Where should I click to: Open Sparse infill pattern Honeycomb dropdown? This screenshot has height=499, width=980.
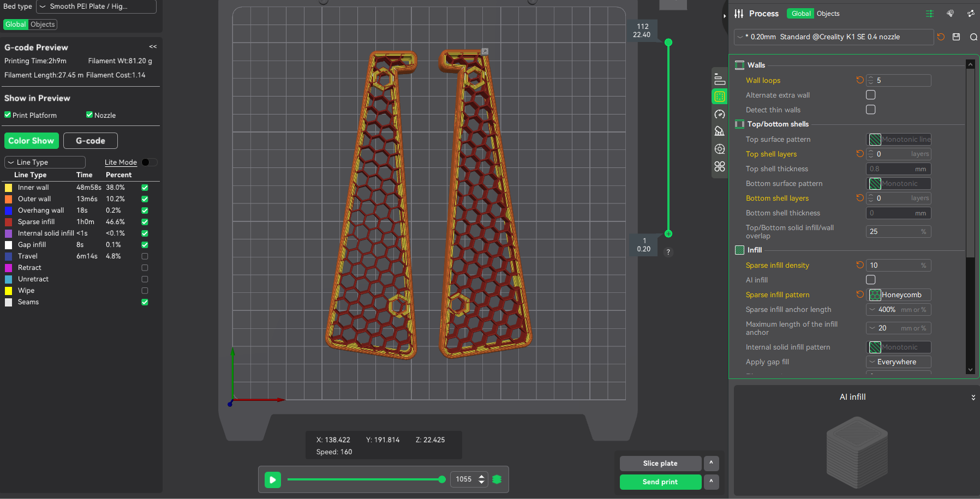coord(899,294)
